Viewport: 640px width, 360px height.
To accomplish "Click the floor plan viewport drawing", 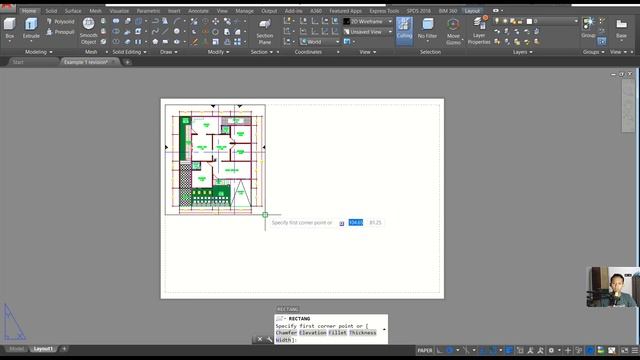I will (x=215, y=159).
